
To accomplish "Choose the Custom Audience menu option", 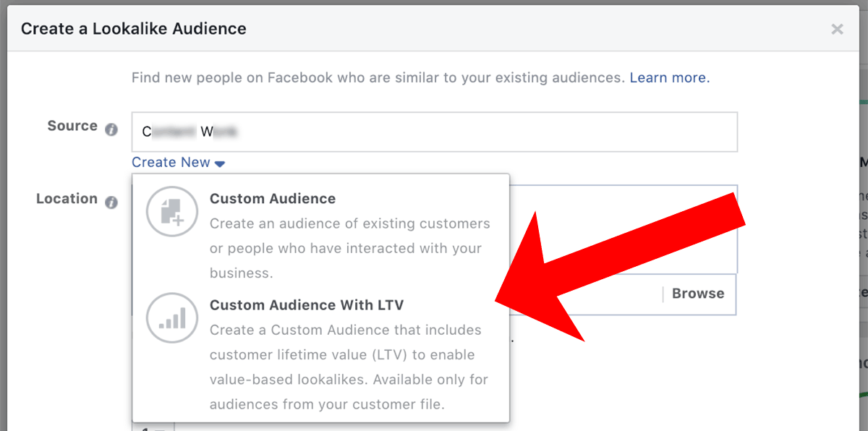I will click(x=320, y=235).
